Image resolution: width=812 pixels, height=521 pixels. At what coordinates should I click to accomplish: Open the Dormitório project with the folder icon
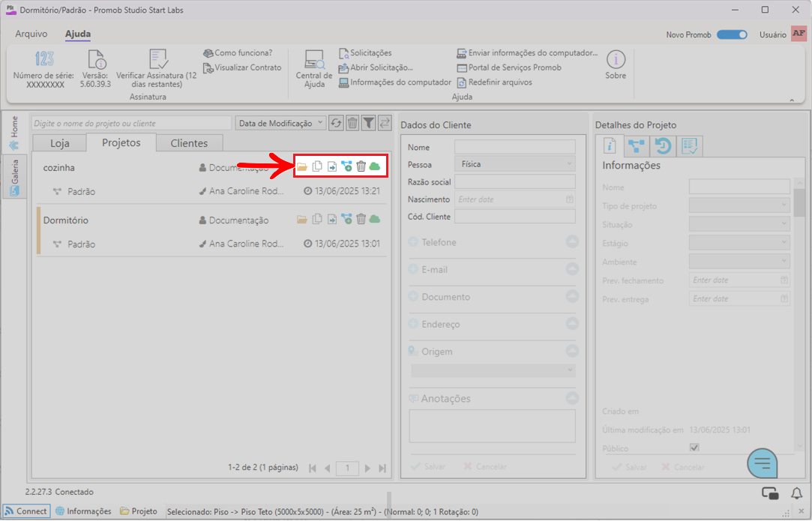pos(302,220)
